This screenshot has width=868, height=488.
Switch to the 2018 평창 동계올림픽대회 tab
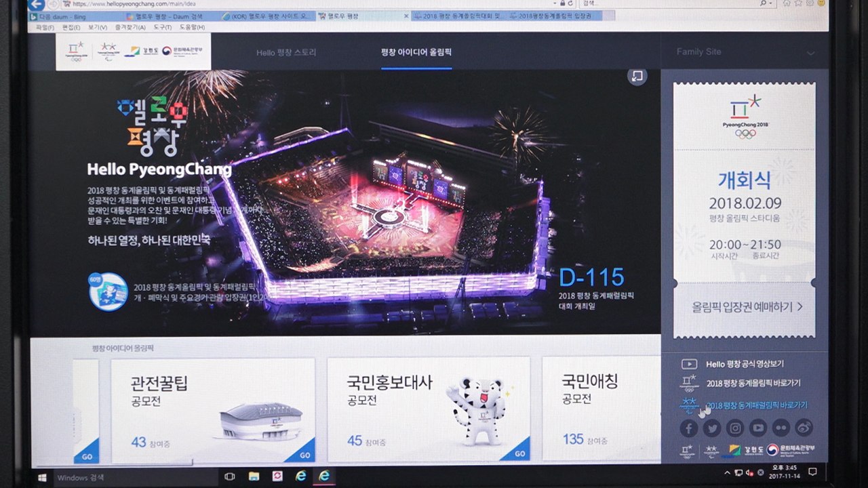click(458, 16)
